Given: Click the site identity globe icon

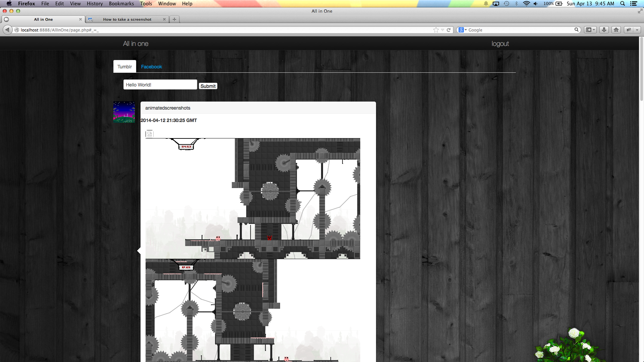Looking at the screenshot, I should click(x=16, y=30).
